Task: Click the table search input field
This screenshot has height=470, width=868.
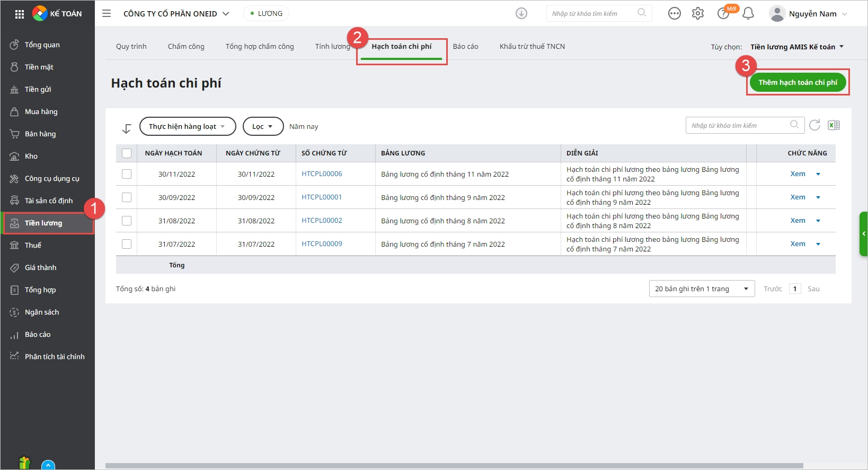Action: pos(738,125)
